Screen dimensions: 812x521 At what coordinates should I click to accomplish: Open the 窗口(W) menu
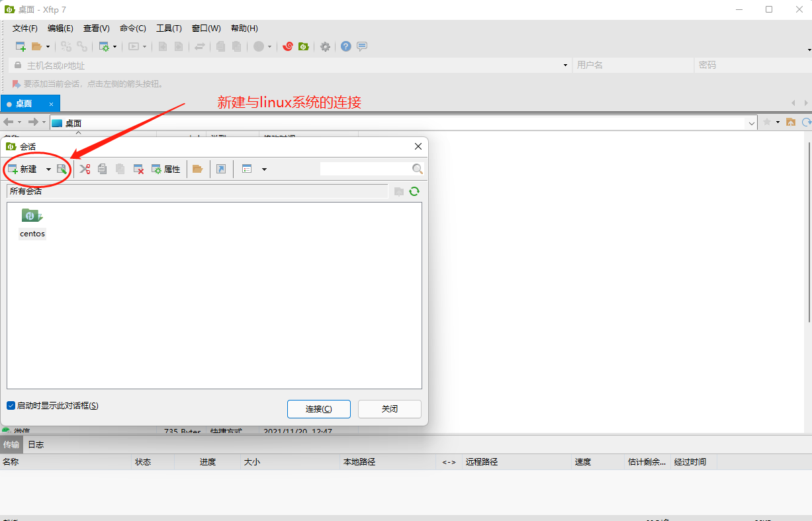(206, 28)
